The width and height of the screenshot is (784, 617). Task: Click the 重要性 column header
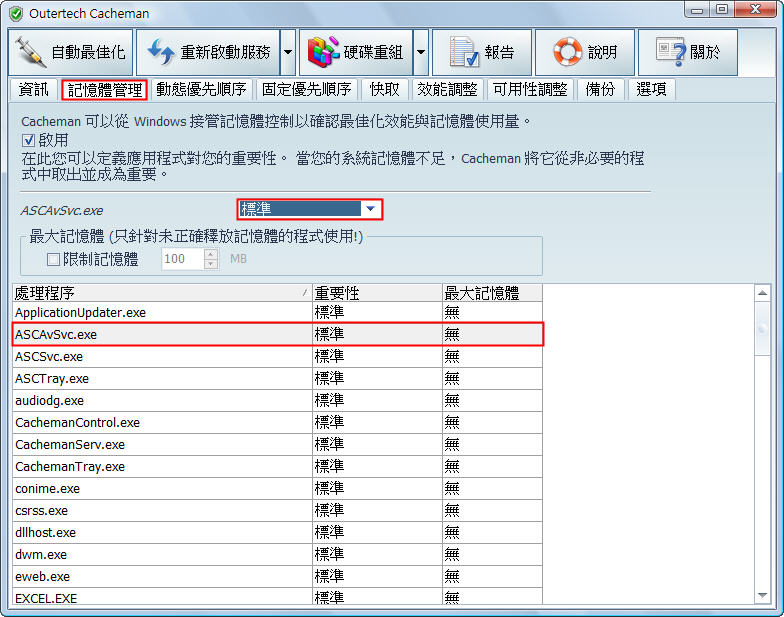[376, 292]
